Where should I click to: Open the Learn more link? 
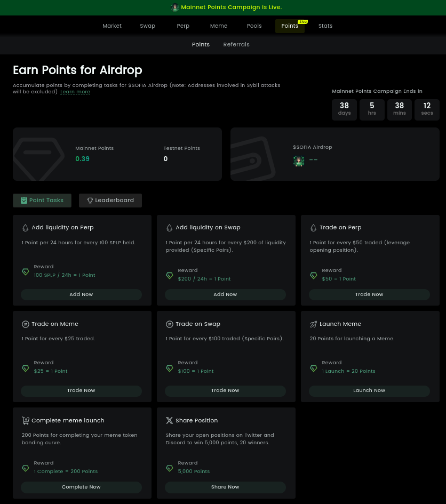click(75, 92)
